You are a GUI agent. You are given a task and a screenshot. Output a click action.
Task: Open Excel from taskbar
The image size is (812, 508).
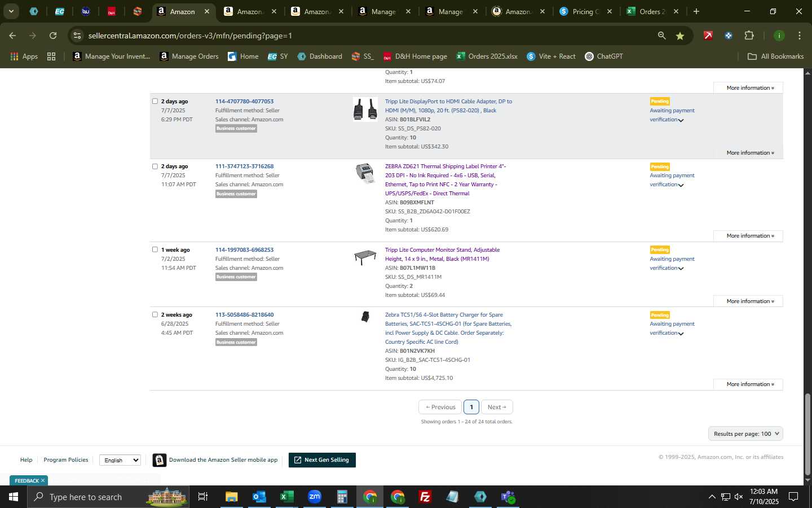(287, 497)
